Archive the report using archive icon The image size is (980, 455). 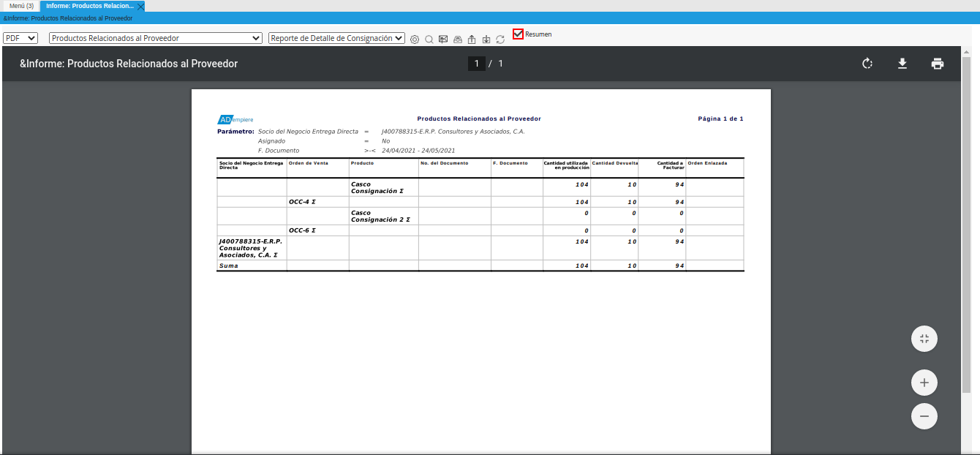point(457,39)
